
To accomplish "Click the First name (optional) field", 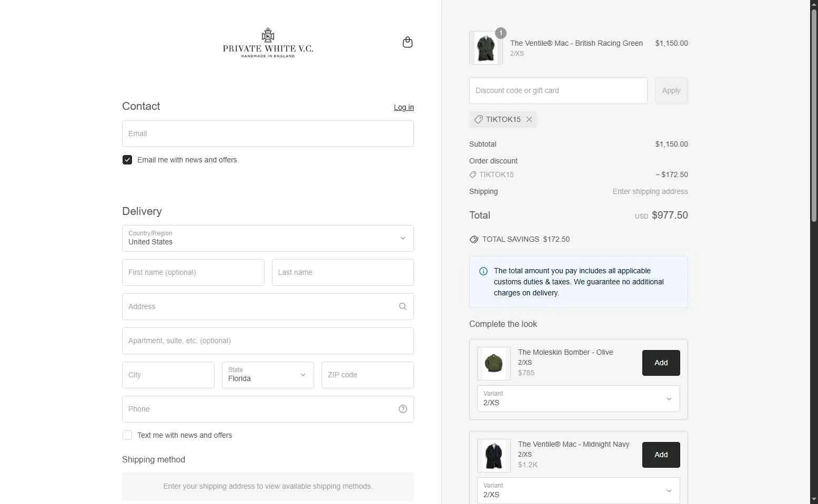I will (193, 272).
